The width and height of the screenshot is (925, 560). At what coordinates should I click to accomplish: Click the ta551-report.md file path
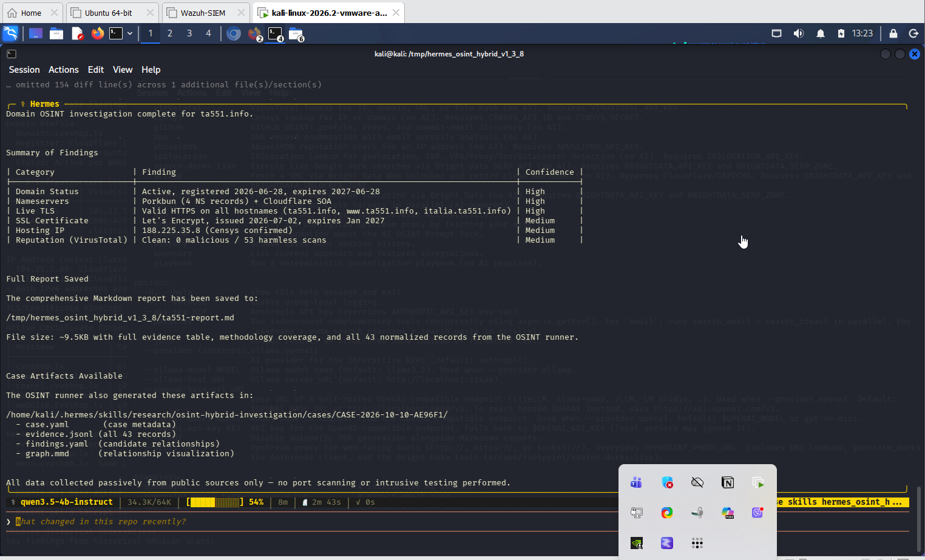120,317
